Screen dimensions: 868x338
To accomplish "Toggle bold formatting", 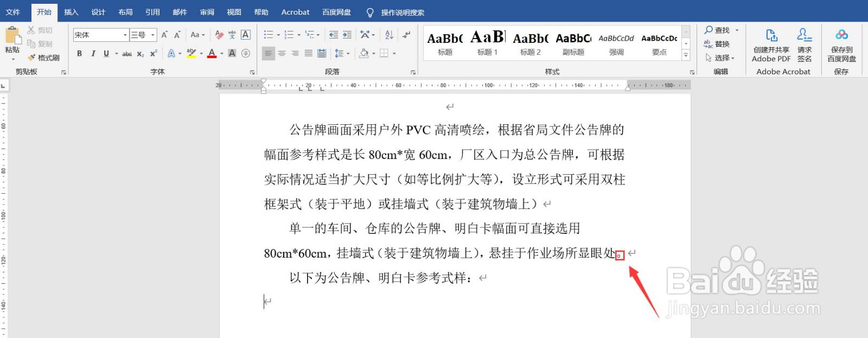I will coord(80,53).
